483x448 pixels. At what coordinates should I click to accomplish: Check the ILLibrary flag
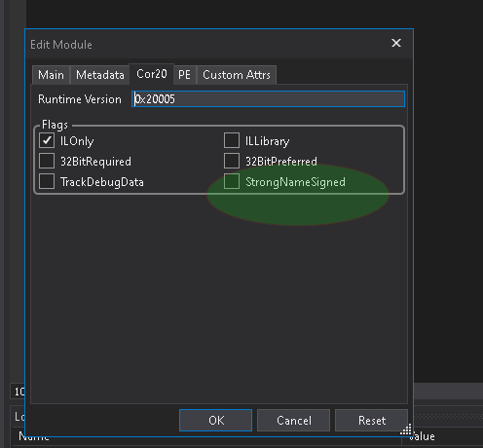click(x=232, y=140)
